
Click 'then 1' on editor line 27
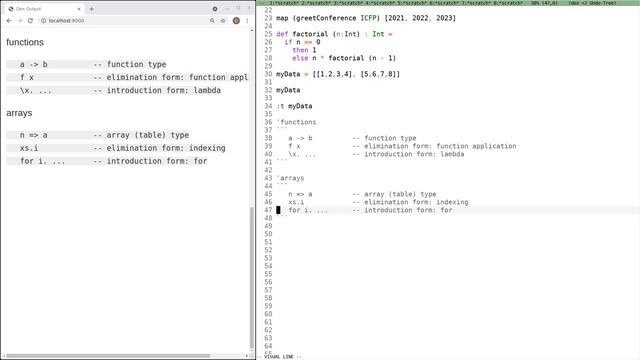(304, 50)
